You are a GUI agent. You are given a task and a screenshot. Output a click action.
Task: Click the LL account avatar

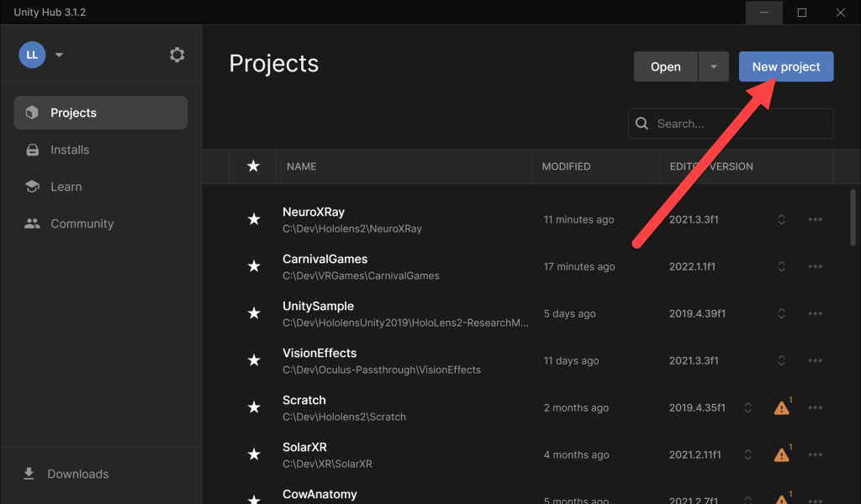click(x=32, y=55)
